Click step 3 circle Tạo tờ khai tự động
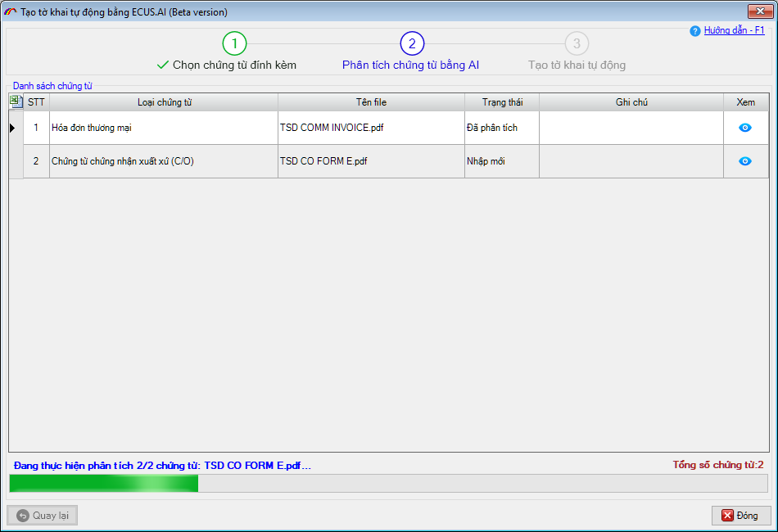Viewport: 778px width, 532px height. click(x=577, y=43)
